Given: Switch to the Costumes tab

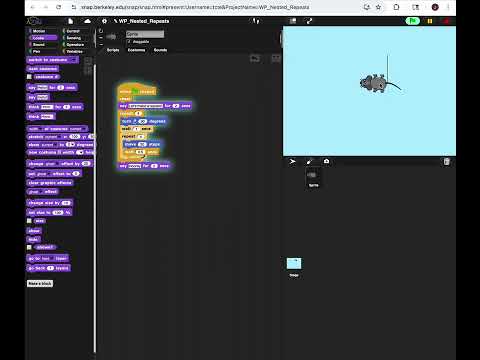Looking at the screenshot, I should (137, 50).
